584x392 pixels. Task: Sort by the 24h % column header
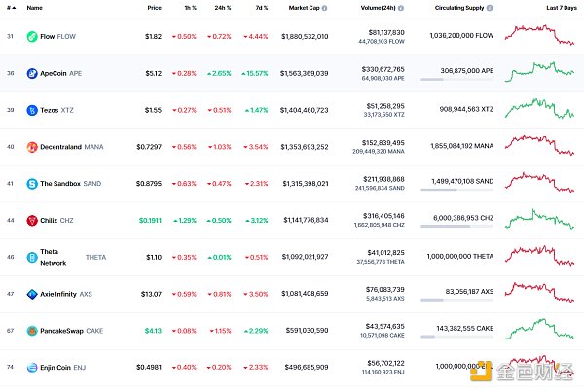(221, 7)
